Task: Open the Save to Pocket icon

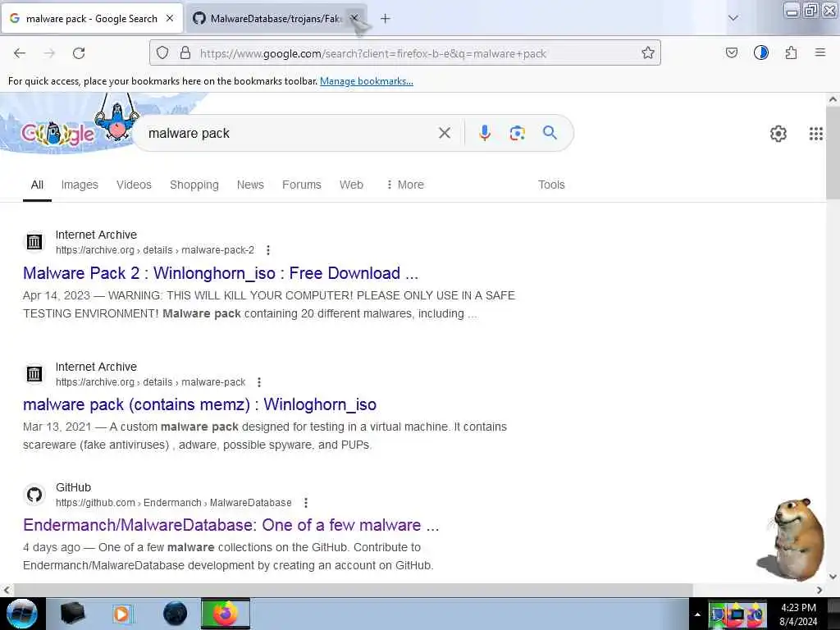Action: [731, 52]
